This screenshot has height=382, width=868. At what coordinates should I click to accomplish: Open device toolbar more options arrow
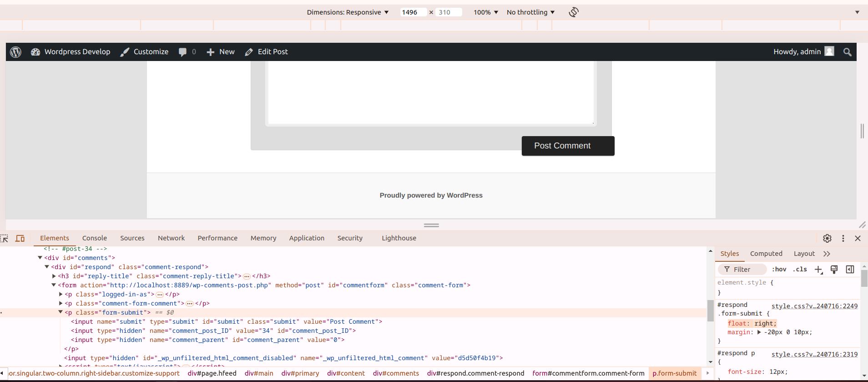point(857,12)
